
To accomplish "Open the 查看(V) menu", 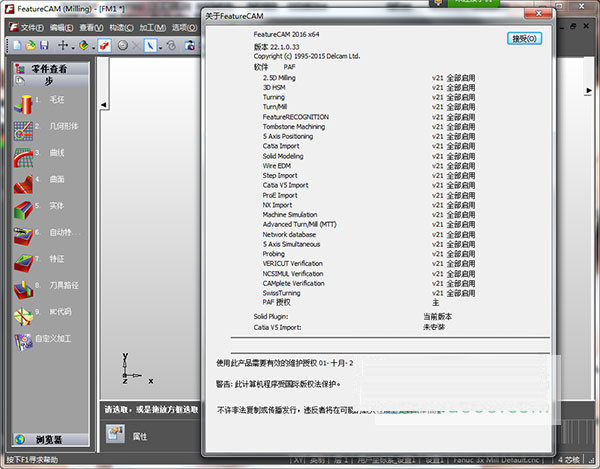I will coord(91,28).
